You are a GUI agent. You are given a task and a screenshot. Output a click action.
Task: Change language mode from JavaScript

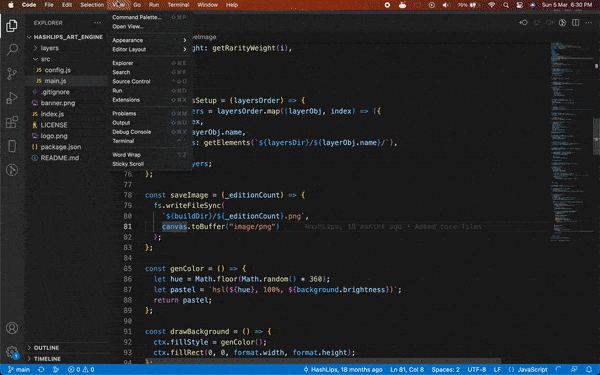[x=532, y=370]
